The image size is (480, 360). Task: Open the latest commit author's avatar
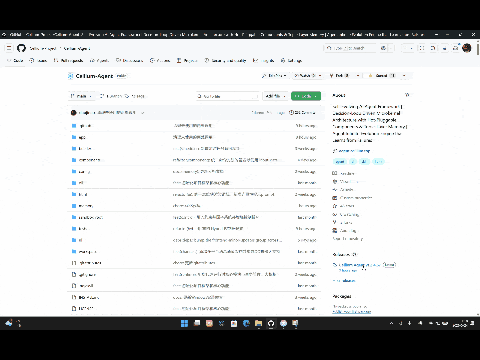click(74, 113)
